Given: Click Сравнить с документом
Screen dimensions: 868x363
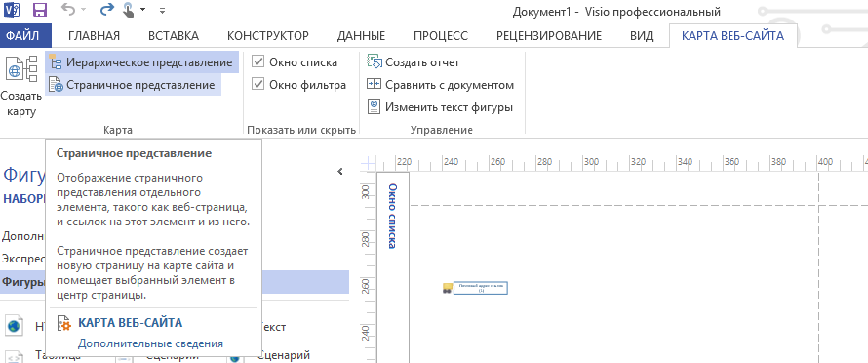Looking at the screenshot, I should tap(441, 85).
